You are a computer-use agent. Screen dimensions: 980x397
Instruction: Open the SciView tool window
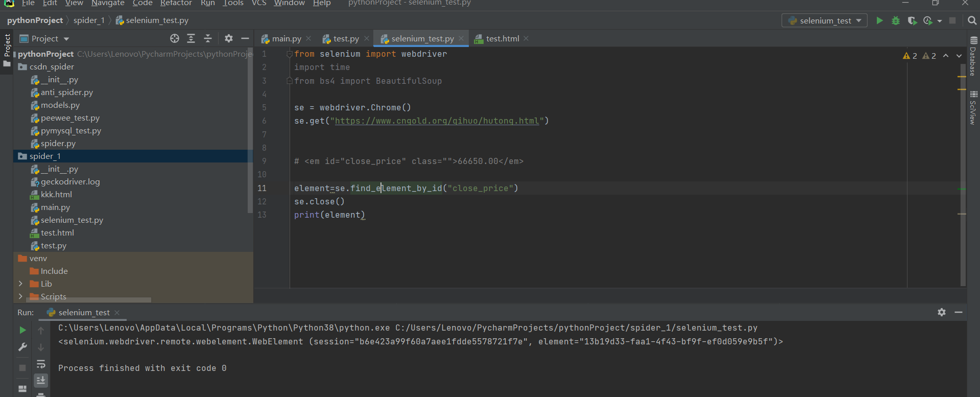(973, 108)
